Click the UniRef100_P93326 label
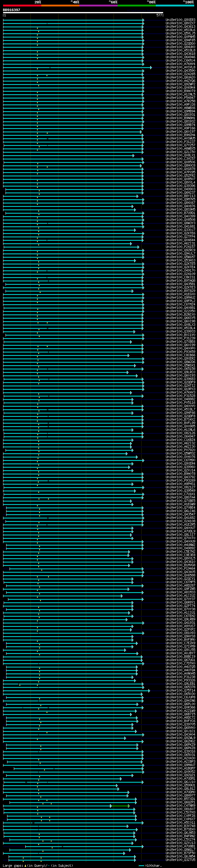Screen dimensions: 197x868 click(180, 680)
